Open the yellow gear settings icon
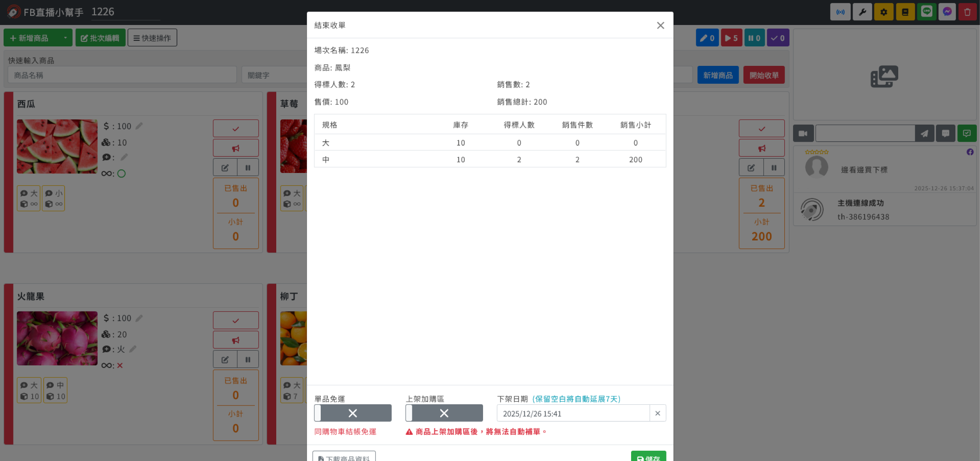The width and height of the screenshot is (980, 461). (x=884, y=12)
